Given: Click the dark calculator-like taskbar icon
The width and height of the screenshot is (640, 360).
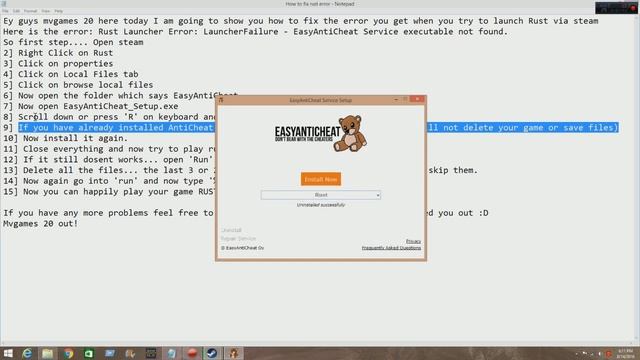Looking at the screenshot, I should tap(151, 353).
